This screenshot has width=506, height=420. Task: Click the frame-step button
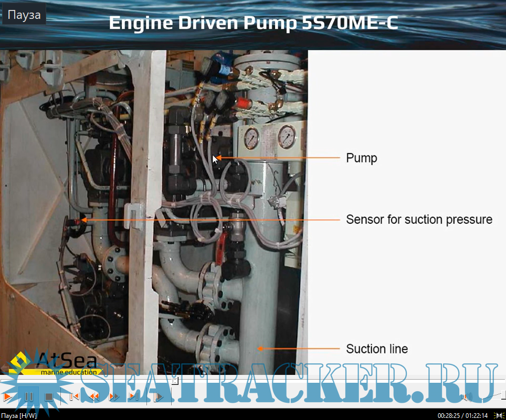click(158, 397)
